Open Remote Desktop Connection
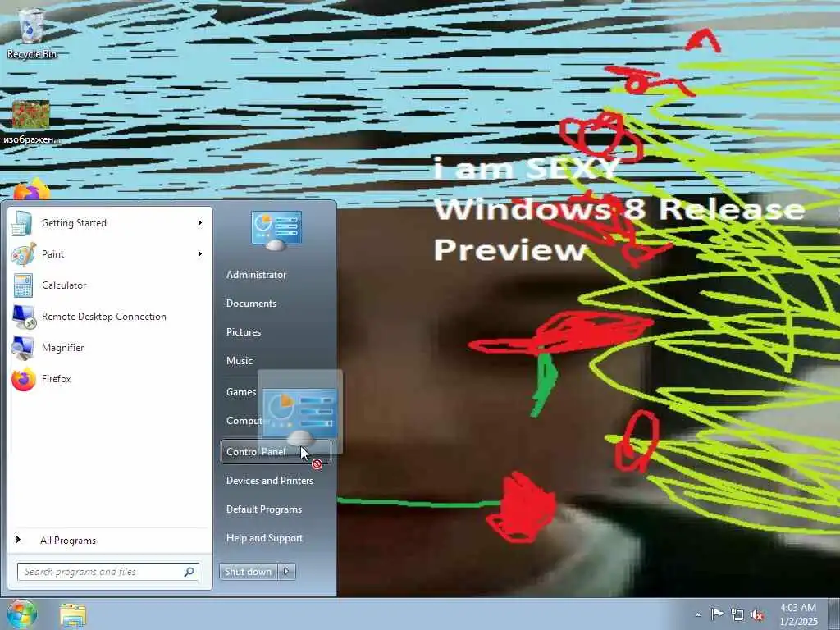 click(x=110, y=317)
